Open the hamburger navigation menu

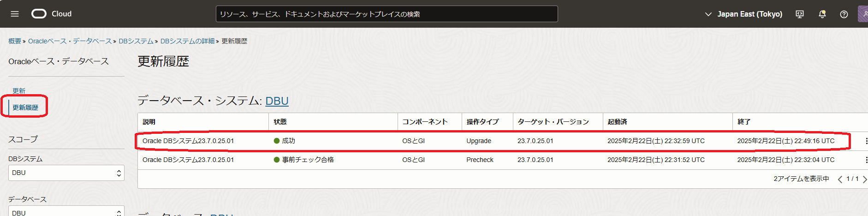pyautogui.click(x=15, y=14)
